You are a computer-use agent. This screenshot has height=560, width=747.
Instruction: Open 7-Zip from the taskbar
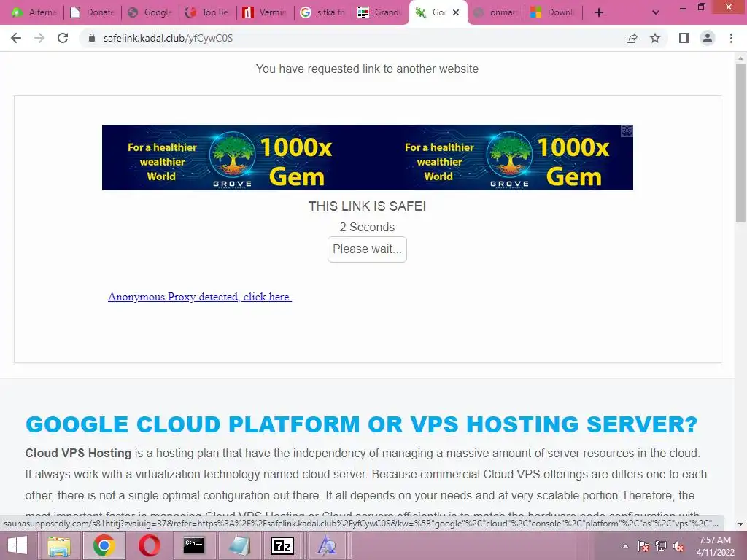(282, 545)
